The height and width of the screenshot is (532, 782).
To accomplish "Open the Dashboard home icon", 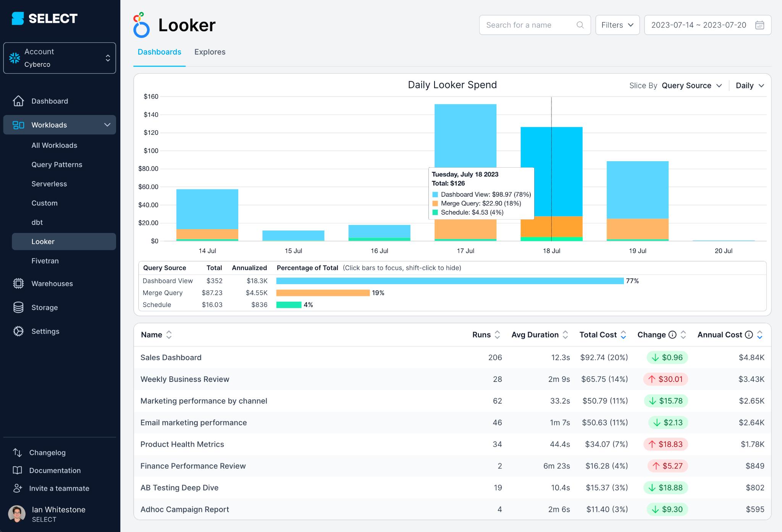I will point(18,101).
